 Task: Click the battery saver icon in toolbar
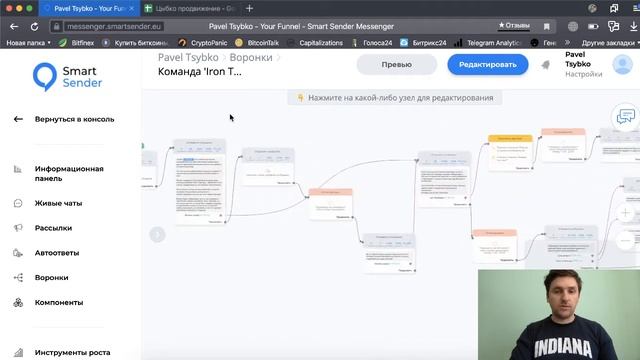[593, 27]
